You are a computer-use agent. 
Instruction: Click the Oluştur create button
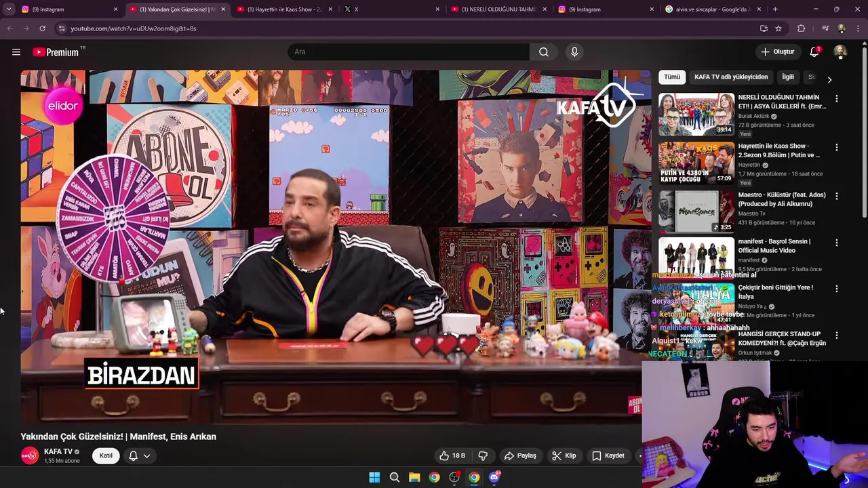point(777,52)
